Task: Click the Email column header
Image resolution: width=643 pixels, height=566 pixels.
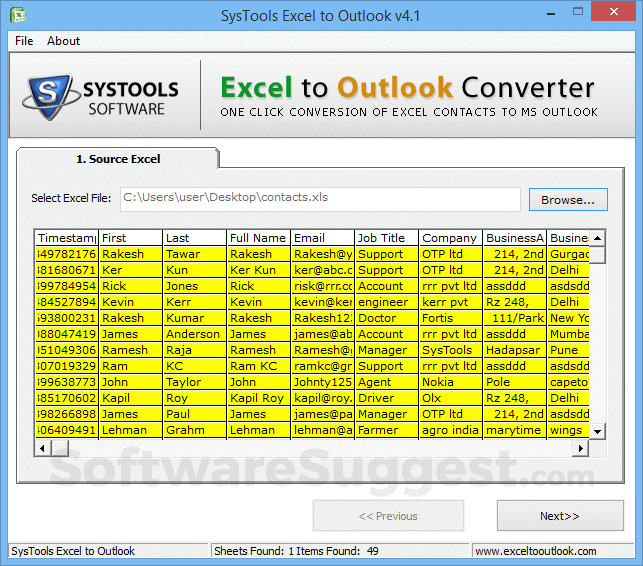Action: pyautogui.click(x=322, y=238)
